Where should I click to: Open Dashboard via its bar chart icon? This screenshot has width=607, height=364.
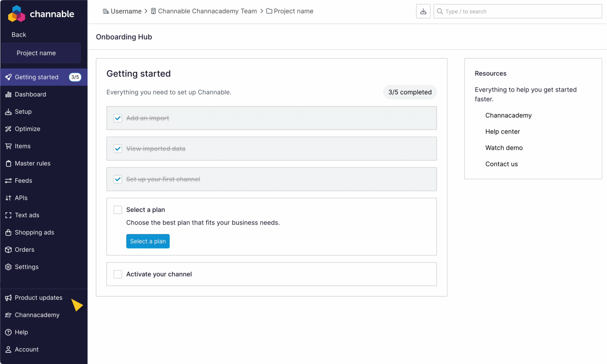8,94
